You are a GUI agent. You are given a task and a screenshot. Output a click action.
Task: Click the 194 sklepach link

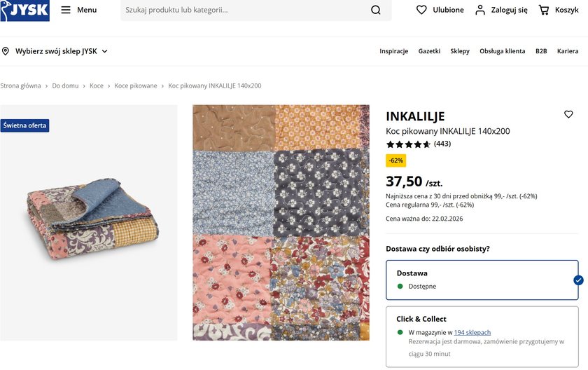(472, 332)
